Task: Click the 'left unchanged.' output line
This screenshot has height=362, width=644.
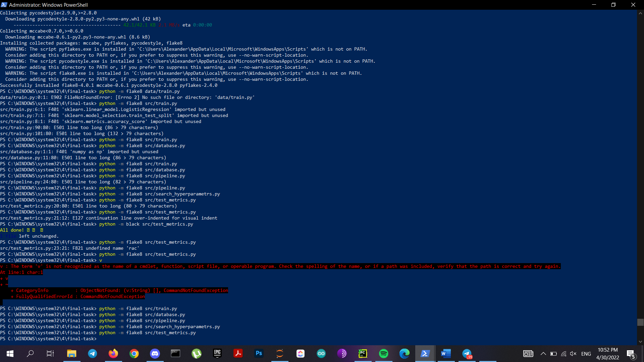Action: click(39, 236)
